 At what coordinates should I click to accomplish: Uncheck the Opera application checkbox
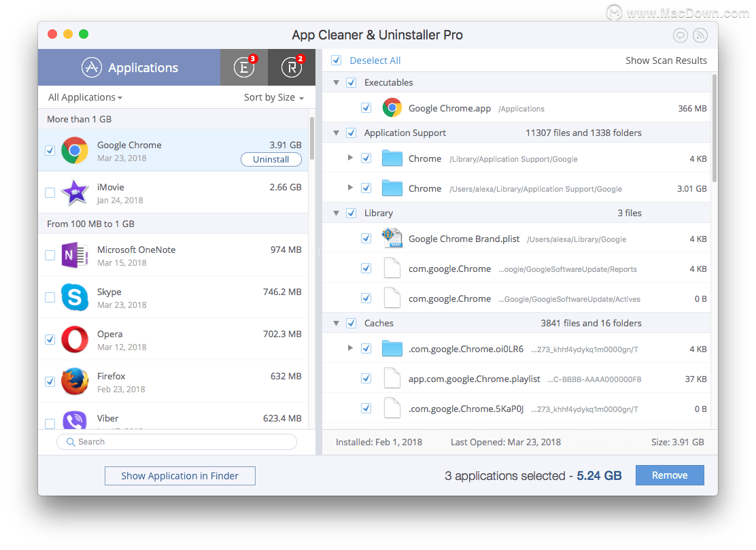pos(50,339)
